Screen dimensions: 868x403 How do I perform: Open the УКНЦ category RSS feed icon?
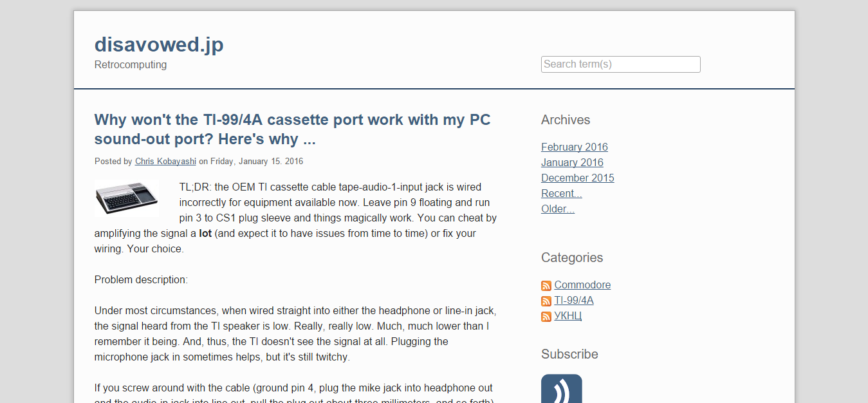click(546, 317)
